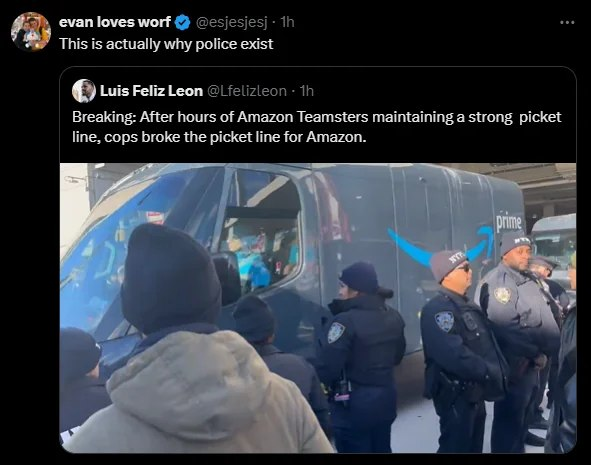
Task: Click Luis Feliz Leon's small avatar
Action: [84, 91]
